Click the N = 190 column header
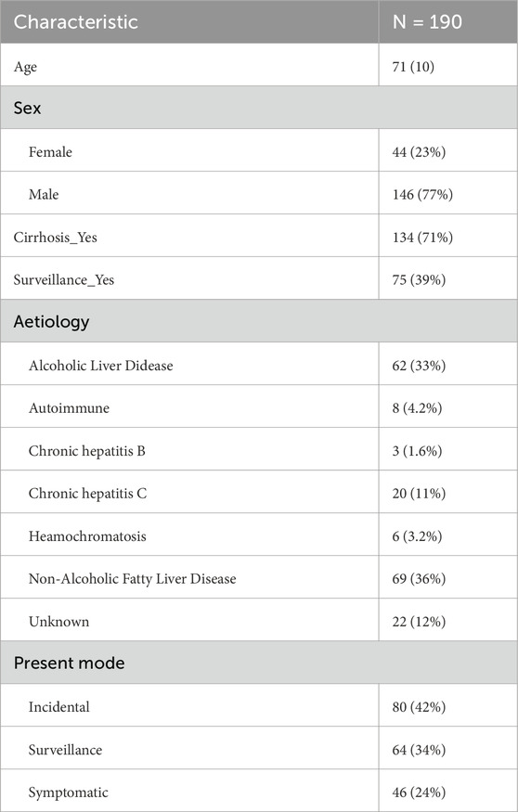 (x=427, y=21)
